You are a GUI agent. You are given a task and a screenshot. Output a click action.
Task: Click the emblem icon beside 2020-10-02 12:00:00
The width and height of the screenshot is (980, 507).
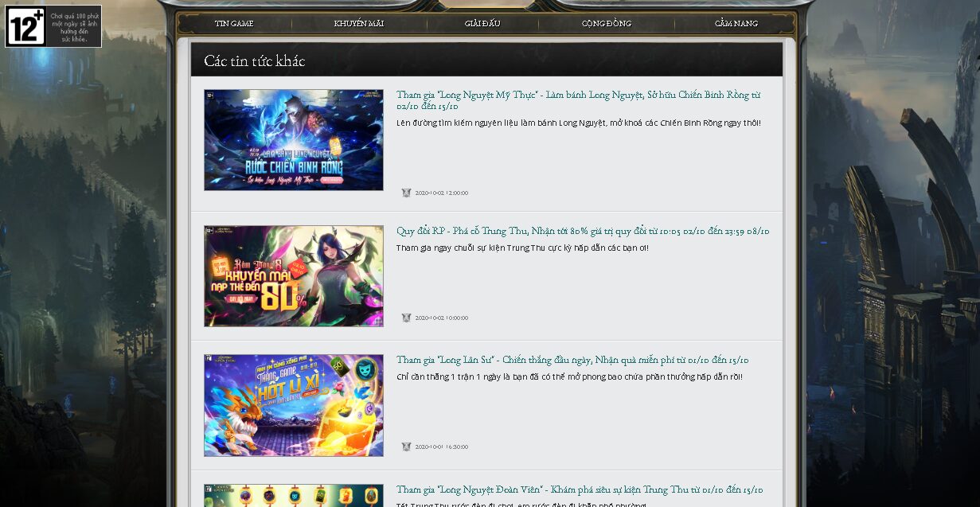(406, 193)
